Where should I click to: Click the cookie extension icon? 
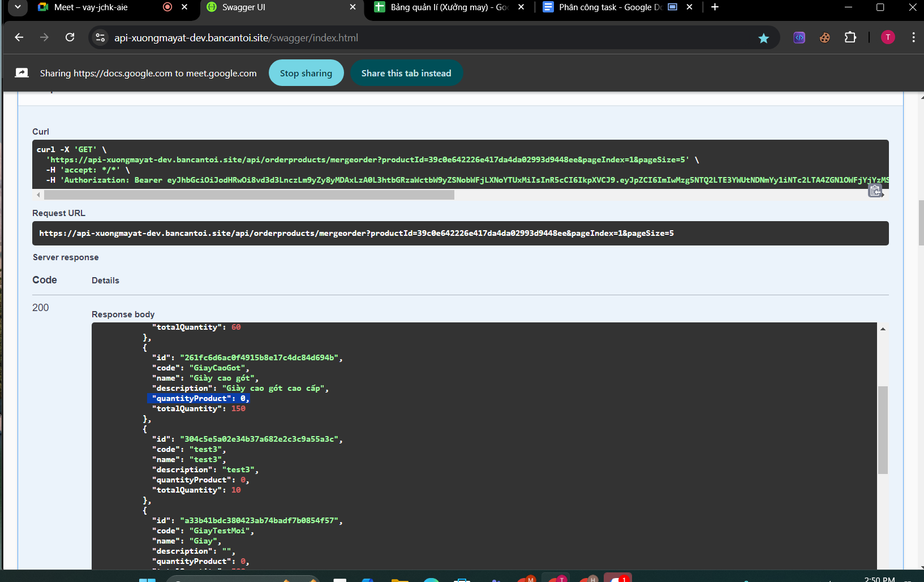[x=824, y=38]
